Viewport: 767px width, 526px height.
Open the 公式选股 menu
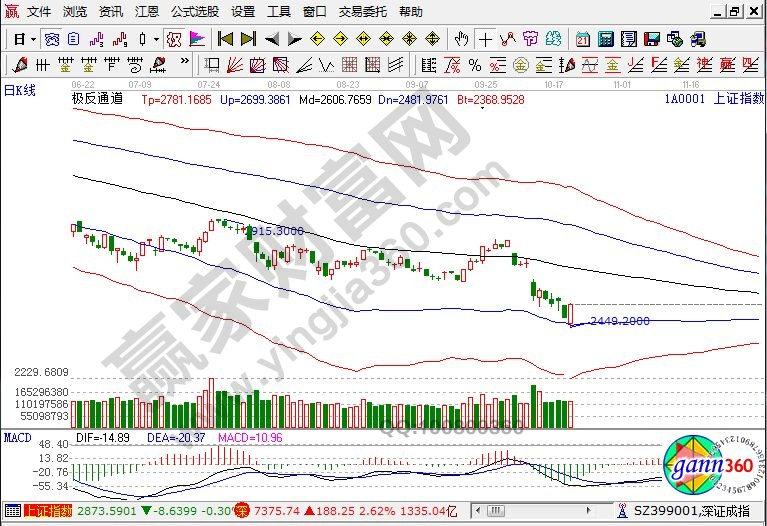195,12
